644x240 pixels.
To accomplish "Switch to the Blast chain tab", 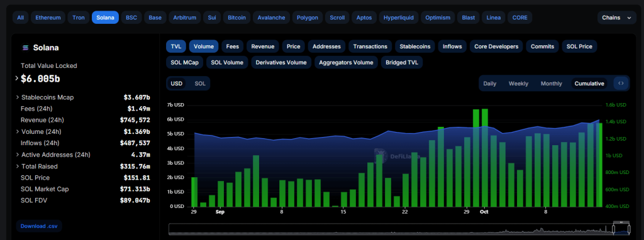I will click(468, 18).
